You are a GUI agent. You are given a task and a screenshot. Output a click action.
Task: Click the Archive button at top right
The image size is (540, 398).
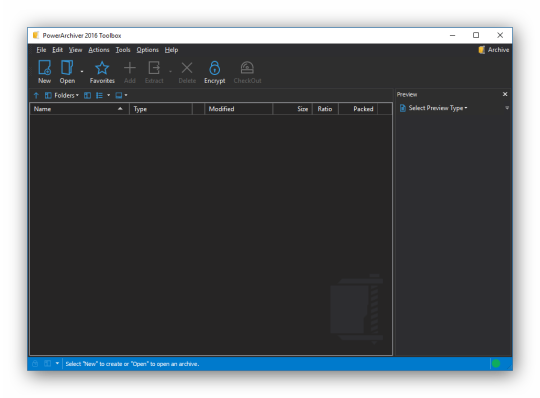[494, 50]
